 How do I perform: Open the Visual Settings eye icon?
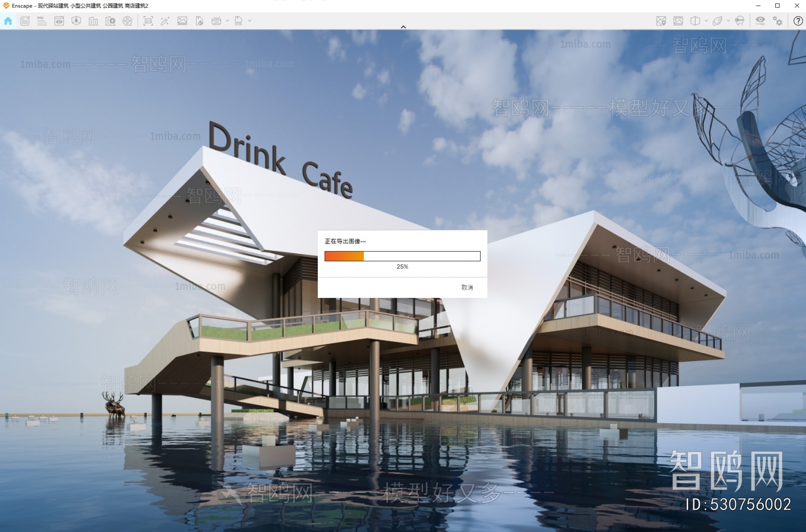(761, 21)
